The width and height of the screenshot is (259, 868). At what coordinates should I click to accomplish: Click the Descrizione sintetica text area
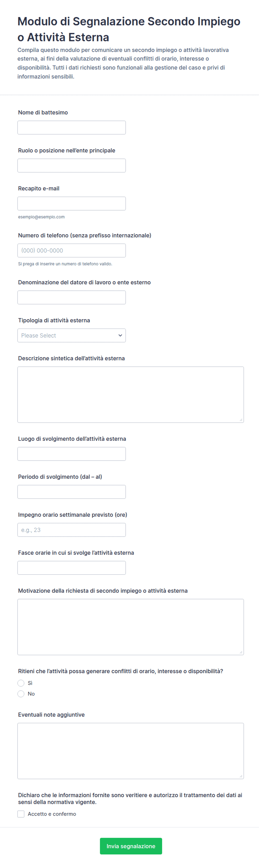click(x=131, y=395)
